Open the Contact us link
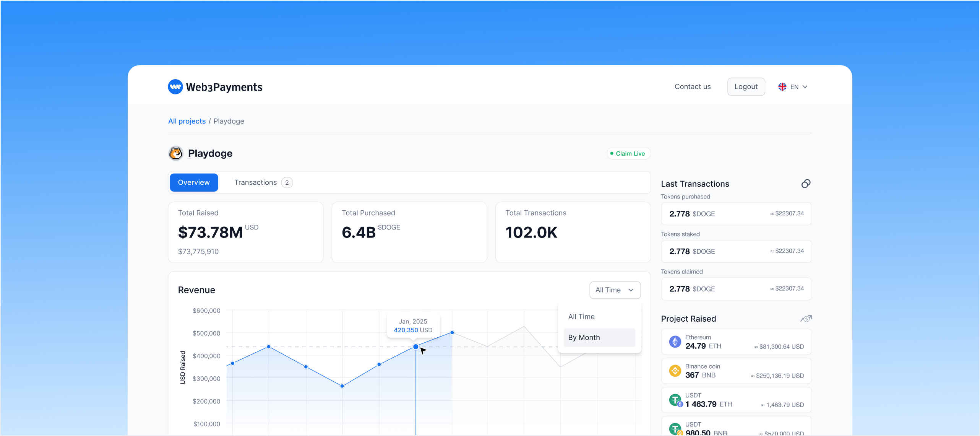The image size is (980, 436). 693,87
